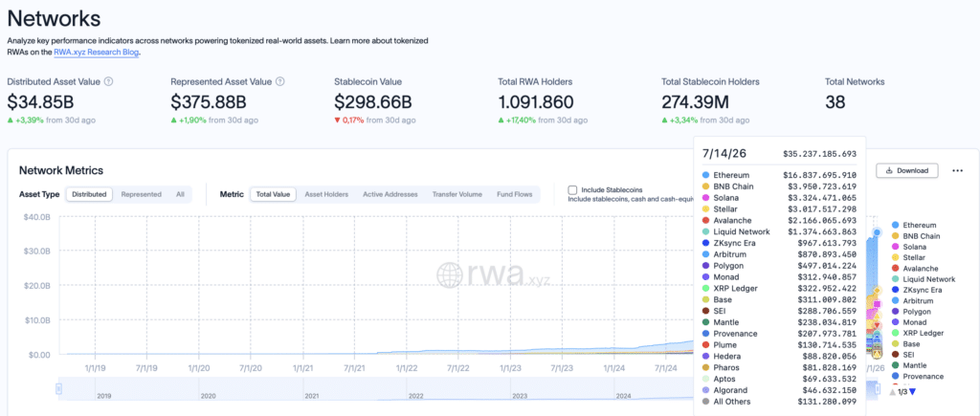Click the 1/1/22 x-axis date label

click(x=408, y=368)
